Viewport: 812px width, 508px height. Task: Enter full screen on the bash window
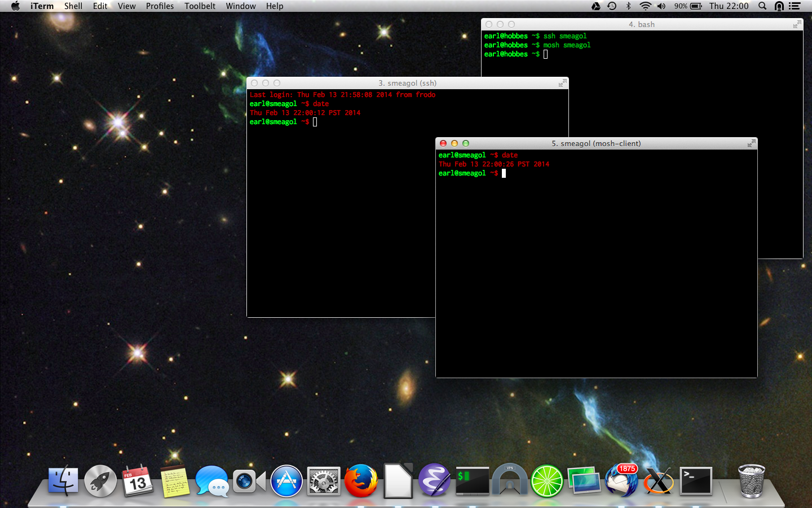point(797,24)
